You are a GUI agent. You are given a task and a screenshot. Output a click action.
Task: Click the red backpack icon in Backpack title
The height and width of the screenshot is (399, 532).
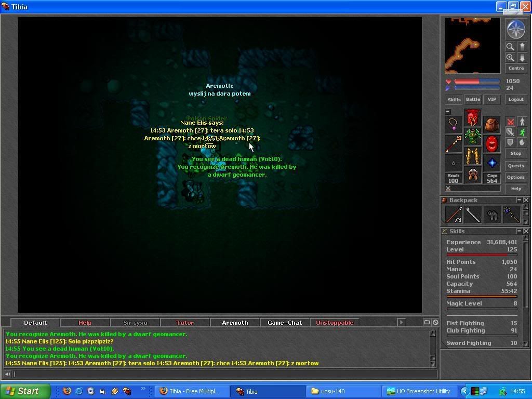pyautogui.click(x=445, y=200)
